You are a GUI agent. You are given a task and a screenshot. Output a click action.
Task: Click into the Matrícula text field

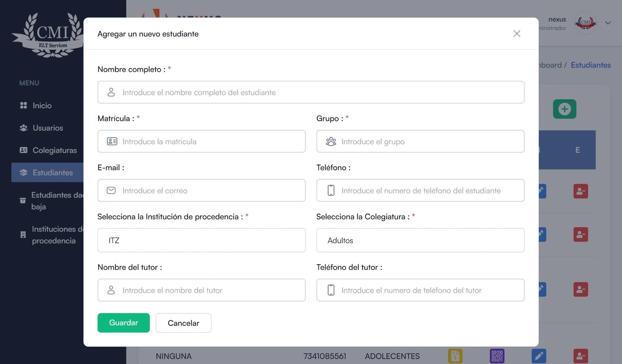tap(201, 141)
